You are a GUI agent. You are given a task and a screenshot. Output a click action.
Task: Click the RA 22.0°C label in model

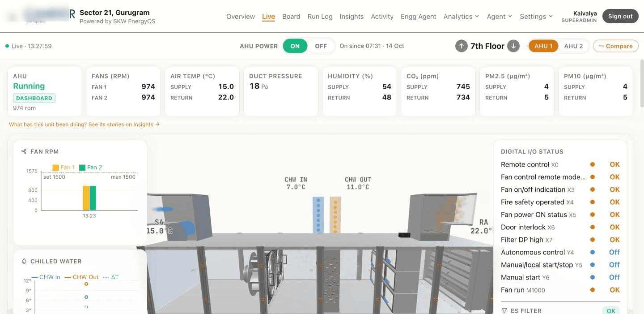click(481, 227)
